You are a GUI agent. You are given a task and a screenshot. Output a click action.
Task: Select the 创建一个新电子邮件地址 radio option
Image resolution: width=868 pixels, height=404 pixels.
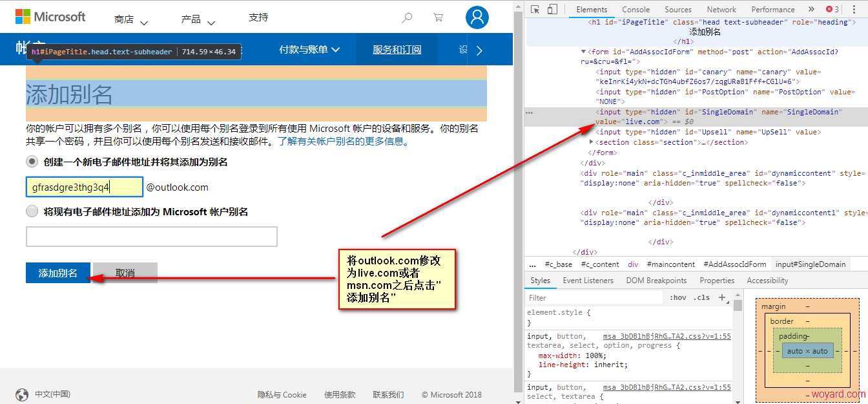pos(32,162)
